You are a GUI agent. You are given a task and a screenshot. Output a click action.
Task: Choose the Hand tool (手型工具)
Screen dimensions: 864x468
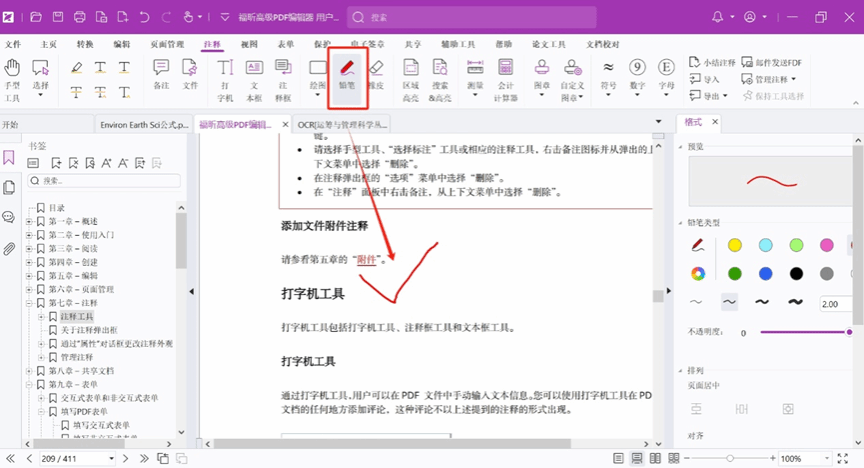pyautogui.click(x=12, y=78)
